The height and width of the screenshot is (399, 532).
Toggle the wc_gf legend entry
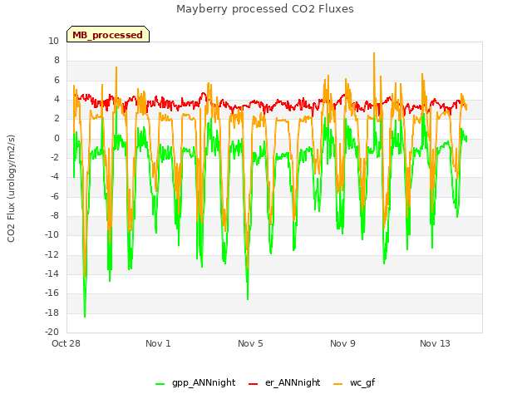click(354, 382)
